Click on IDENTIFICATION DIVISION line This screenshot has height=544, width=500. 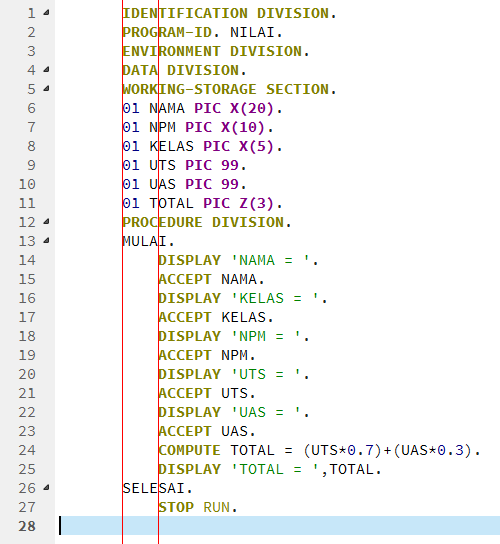click(229, 13)
